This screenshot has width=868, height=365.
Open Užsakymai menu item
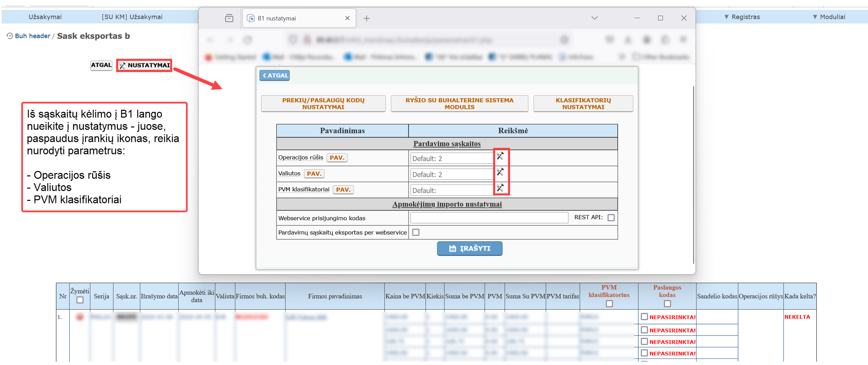click(45, 17)
